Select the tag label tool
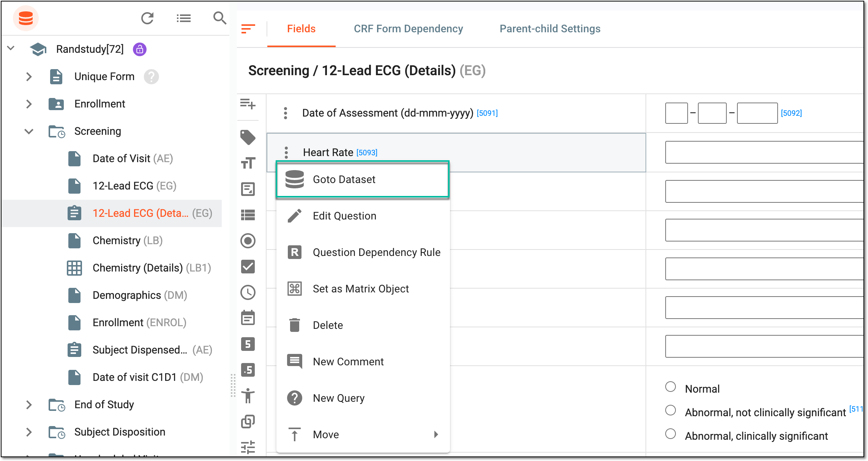Image resolution: width=868 pixels, height=461 pixels. [x=248, y=137]
